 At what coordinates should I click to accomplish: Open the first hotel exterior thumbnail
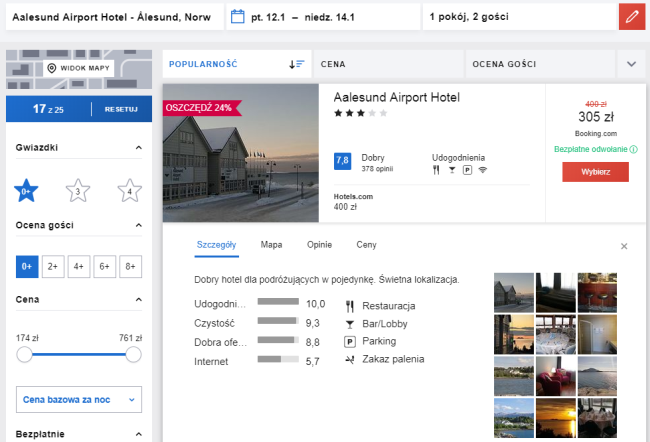514,292
